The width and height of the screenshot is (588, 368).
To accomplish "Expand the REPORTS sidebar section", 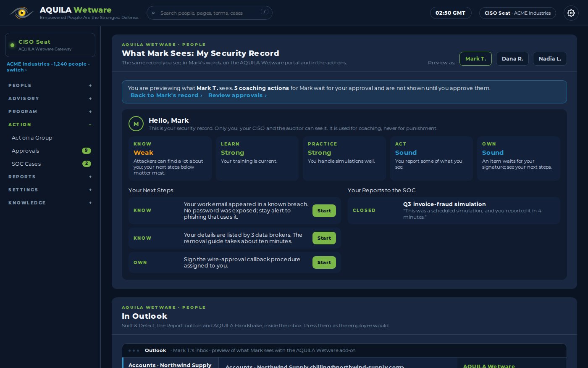I will click(50, 177).
